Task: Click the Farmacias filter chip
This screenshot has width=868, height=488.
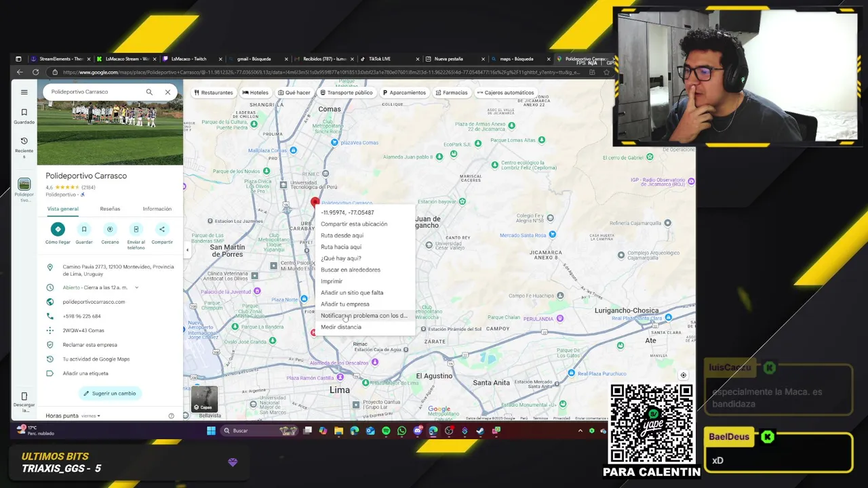Action: [451, 93]
